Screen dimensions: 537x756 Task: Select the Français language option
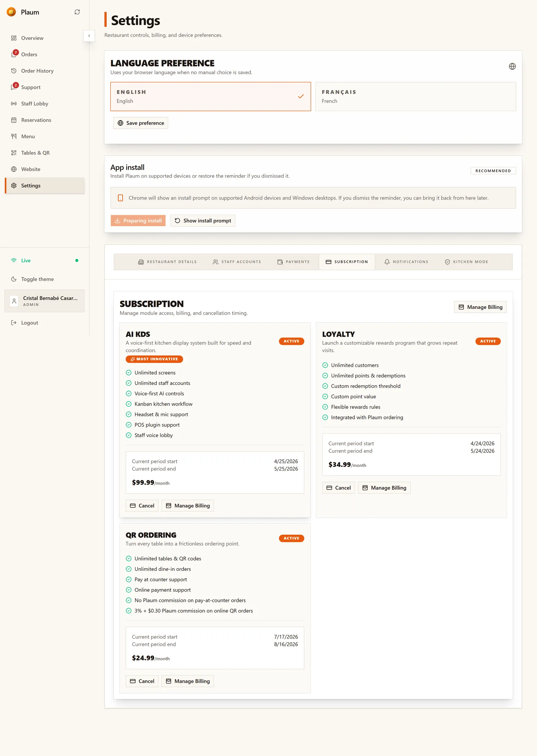(416, 97)
